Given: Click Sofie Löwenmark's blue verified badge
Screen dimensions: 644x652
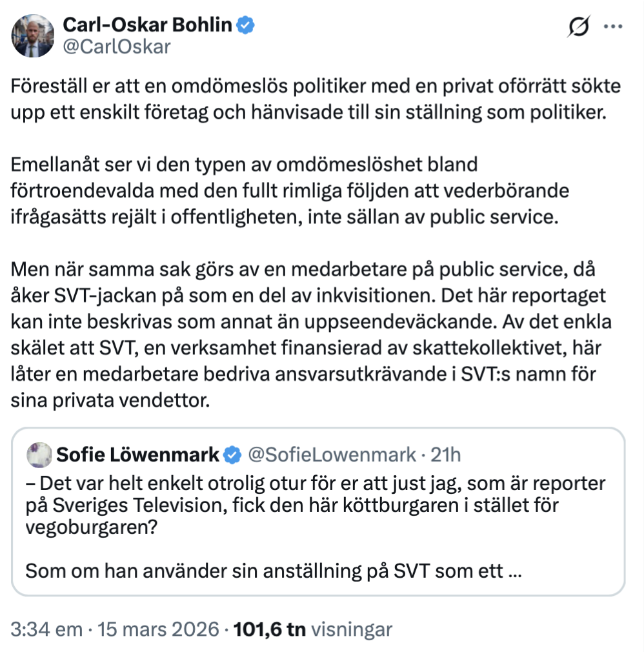Looking at the screenshot, I should tap(232, 455).
